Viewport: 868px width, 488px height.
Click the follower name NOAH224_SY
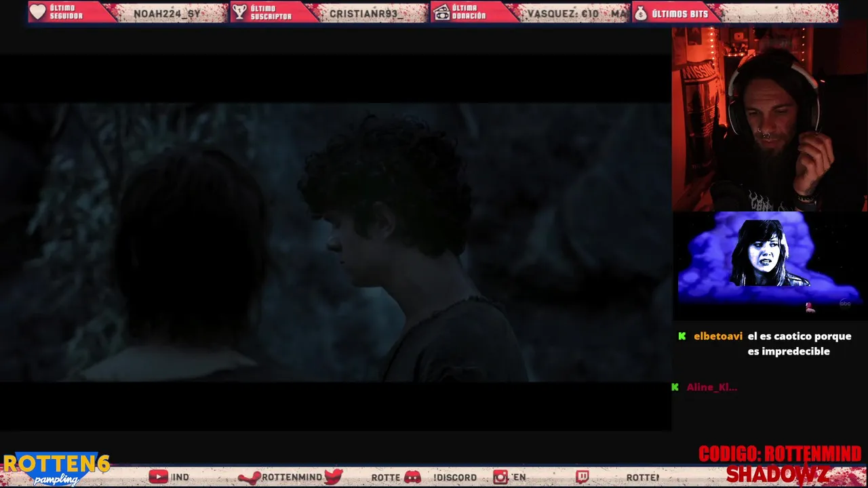tap(167, 14)
